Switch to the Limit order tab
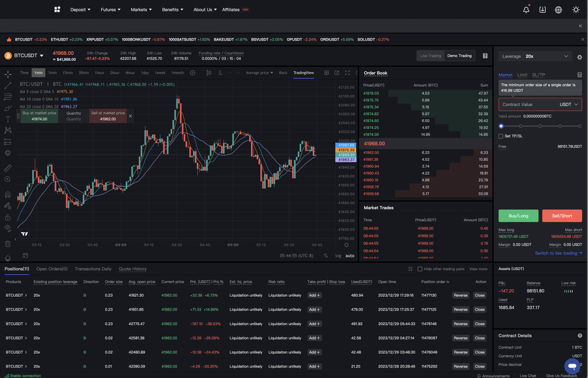This screenshot has width=588, height=378. click(x=522, y=75)
